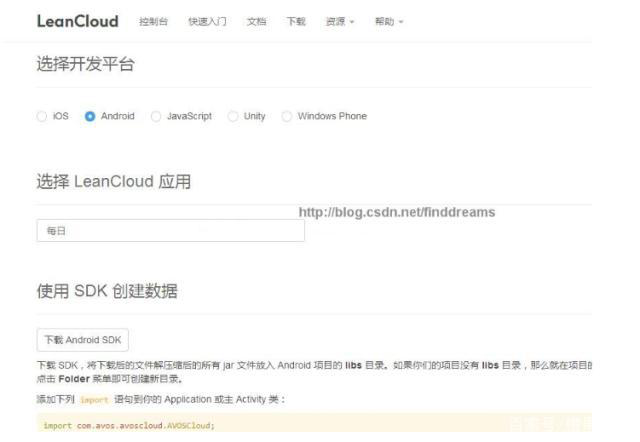Click the LeanCloud logo

[78, 21]
